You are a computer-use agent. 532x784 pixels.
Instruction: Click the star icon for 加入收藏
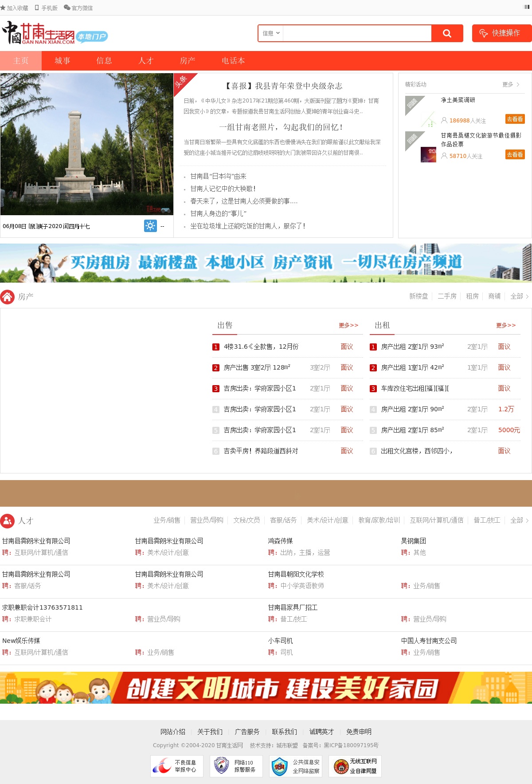(x=3, y=8)
